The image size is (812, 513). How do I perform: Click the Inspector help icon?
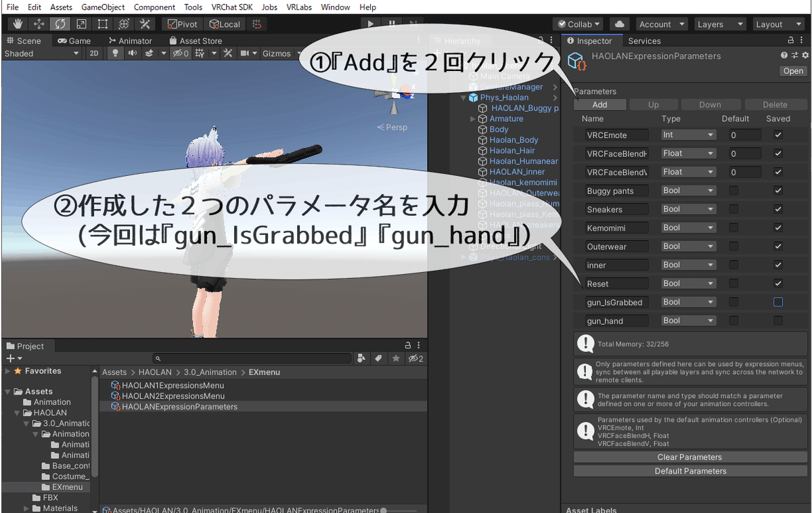click(x=784, y=55)
